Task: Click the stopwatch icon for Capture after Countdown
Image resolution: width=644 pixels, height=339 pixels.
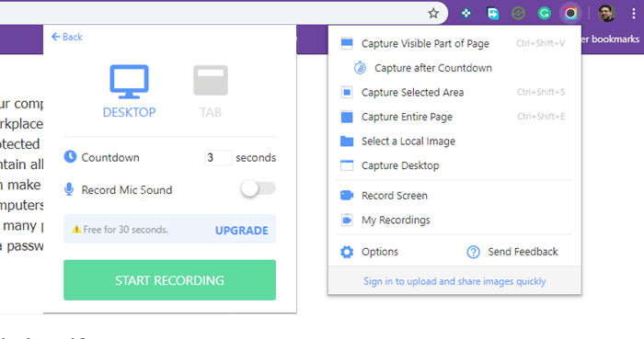Action: (x=361, y=68)
